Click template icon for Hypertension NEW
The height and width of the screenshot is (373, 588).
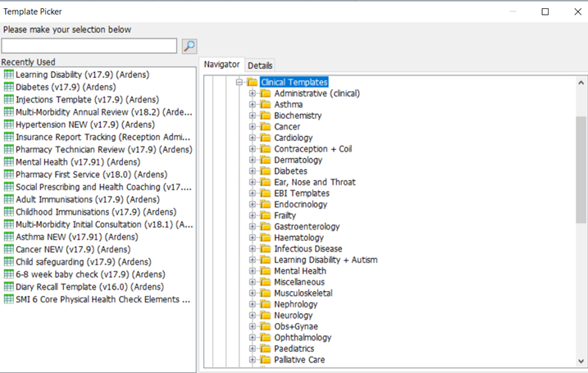[x=9, y=124]
